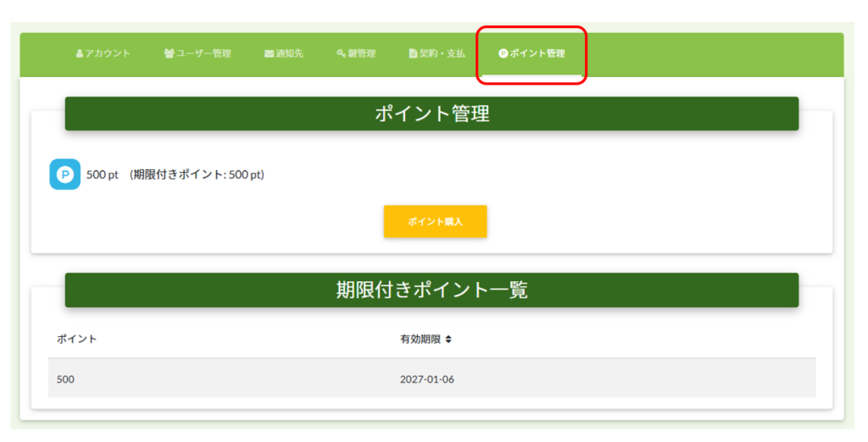Click the ポイント column header

77,339
